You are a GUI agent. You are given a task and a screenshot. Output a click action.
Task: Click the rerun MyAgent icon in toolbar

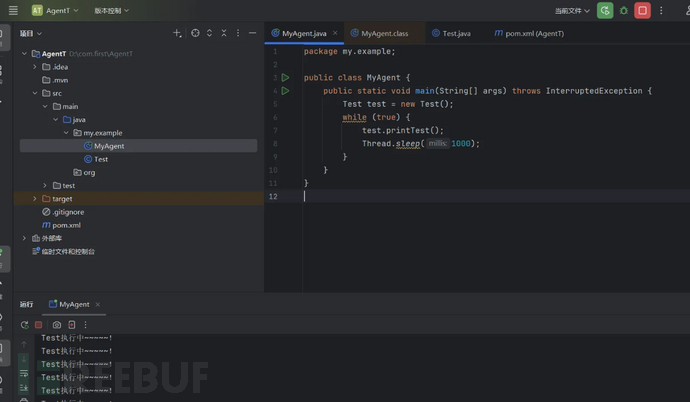(x=605, y=11)
